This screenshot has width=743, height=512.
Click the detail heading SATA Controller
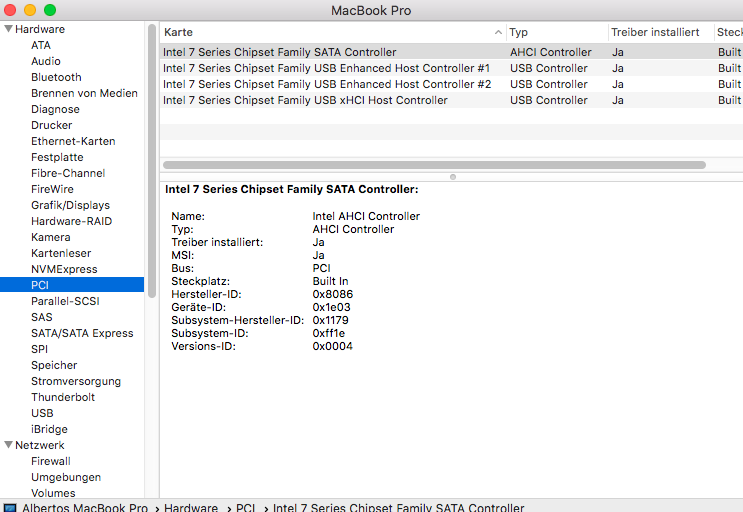[291, 189]
